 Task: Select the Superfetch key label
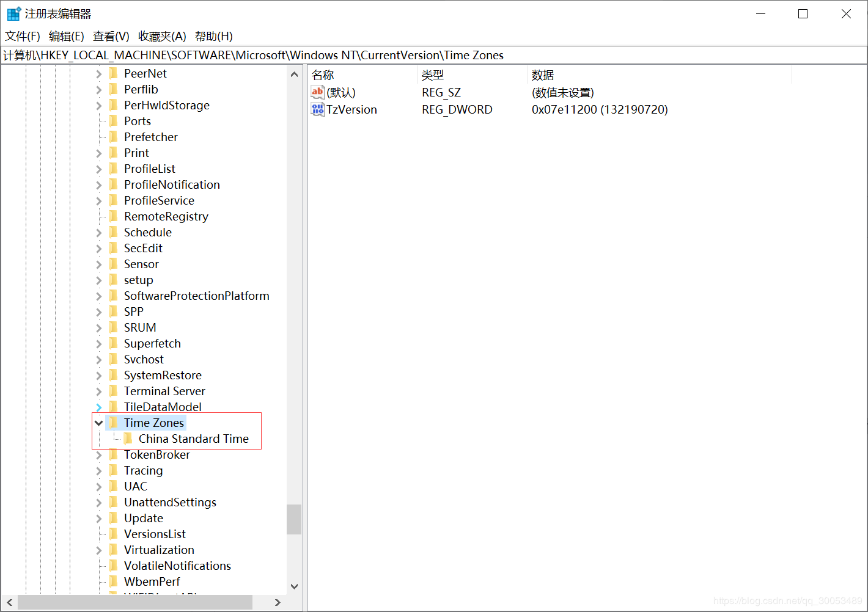152,343
